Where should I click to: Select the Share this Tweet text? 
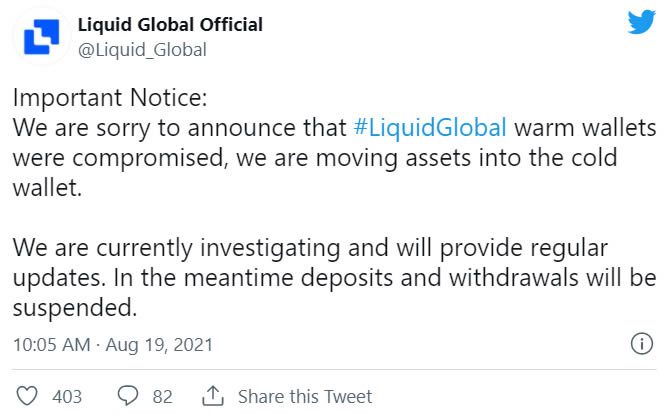point(305,397)
